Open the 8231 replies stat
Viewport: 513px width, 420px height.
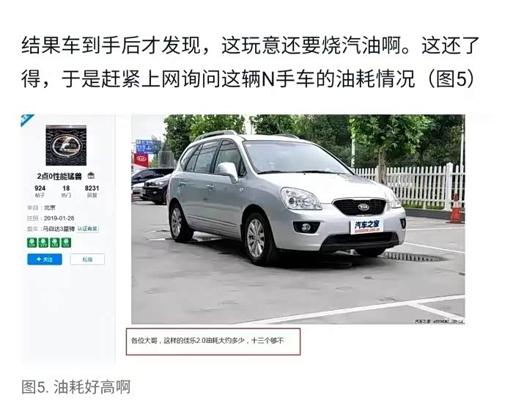(92, 191)
